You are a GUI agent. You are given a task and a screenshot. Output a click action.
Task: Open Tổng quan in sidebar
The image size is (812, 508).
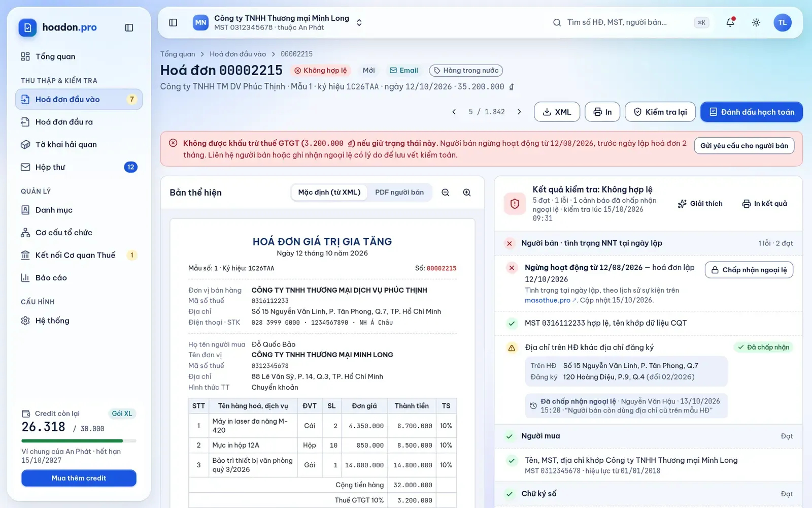pos(79,56)
